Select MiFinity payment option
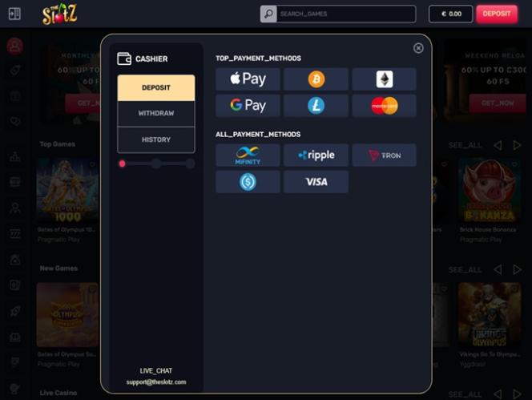Viewport: 532px width, 400px height. click(x=248, y=156)
